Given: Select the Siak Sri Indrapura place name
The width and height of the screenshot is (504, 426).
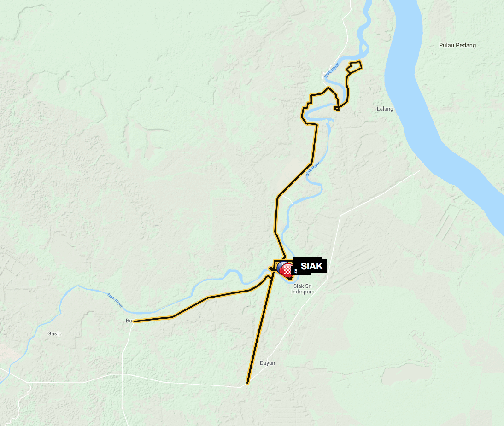Looking at the screenshot, I should click(303, 289).
